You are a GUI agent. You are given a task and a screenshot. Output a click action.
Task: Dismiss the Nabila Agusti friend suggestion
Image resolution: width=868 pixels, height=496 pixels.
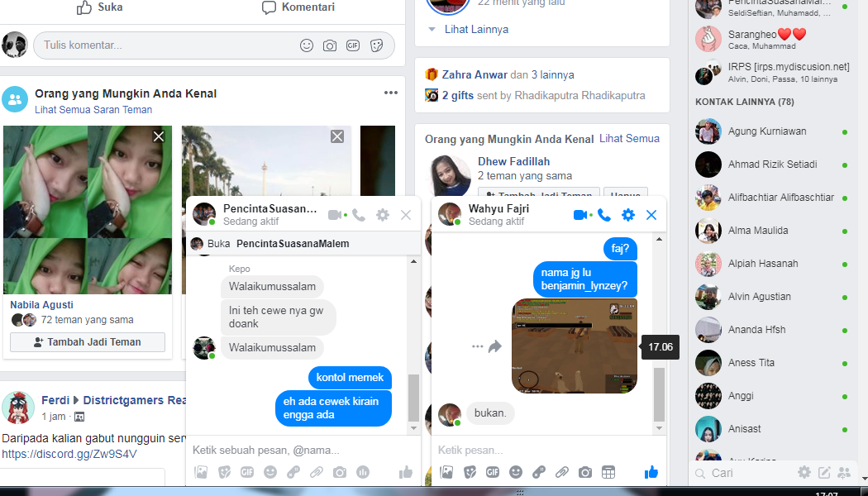(x=159, y=136)
